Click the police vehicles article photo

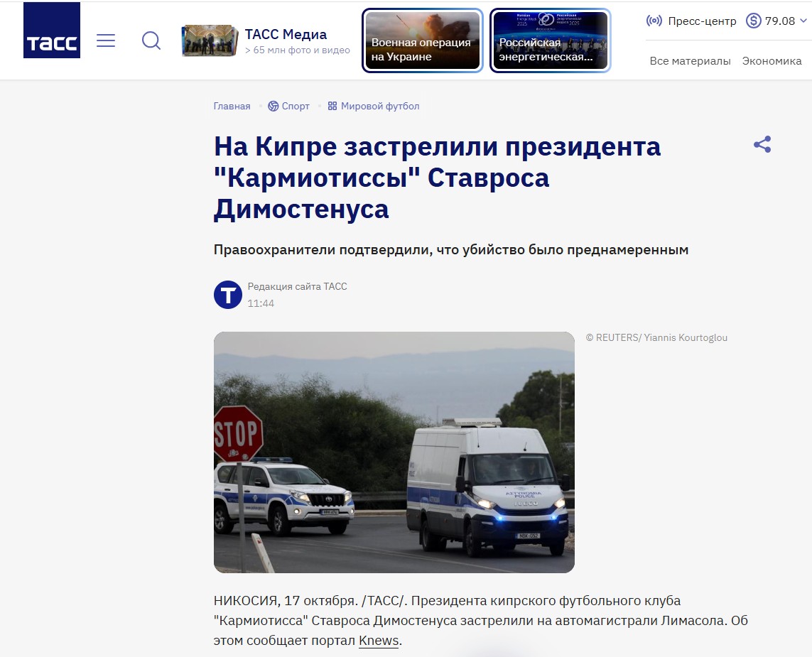[x=394, y=452]
